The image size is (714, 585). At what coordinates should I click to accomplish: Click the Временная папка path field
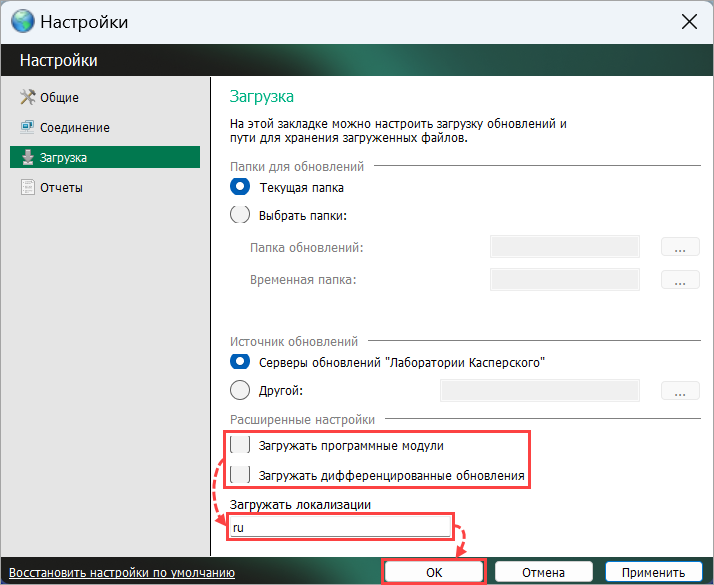(x=565, y=279)
